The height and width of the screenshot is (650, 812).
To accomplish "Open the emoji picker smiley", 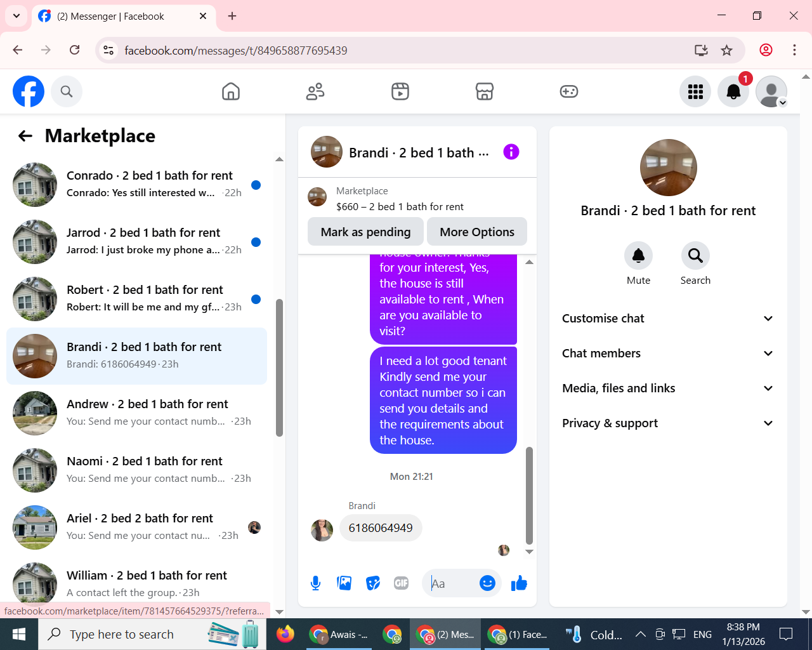I will tap(487, 583).
